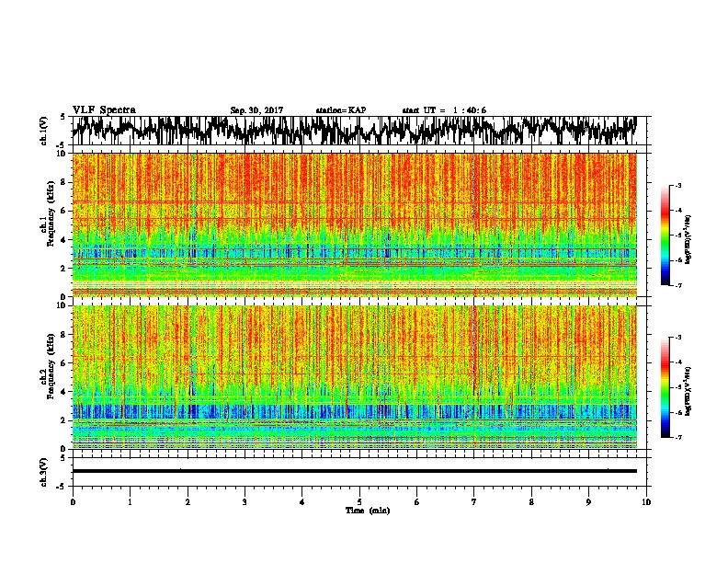
Task: Click the "10" kHz tick of ch.2 spectrogram
Action: 63,305
